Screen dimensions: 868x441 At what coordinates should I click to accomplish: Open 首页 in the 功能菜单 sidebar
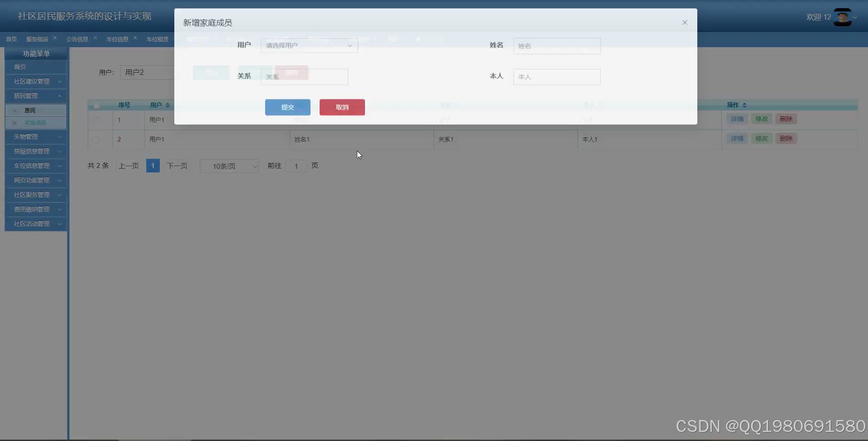click(36, 67)
